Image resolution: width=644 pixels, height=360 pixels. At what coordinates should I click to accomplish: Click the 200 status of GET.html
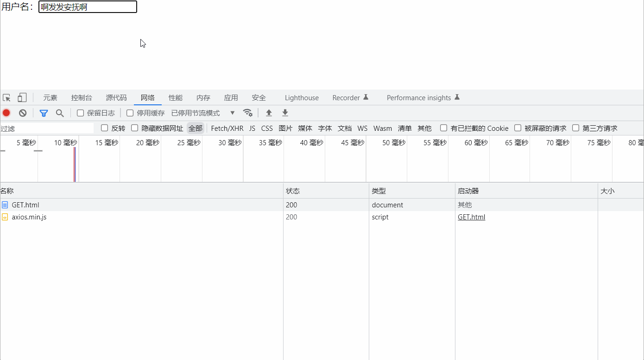pyautogui.click(x=291, y=205)
